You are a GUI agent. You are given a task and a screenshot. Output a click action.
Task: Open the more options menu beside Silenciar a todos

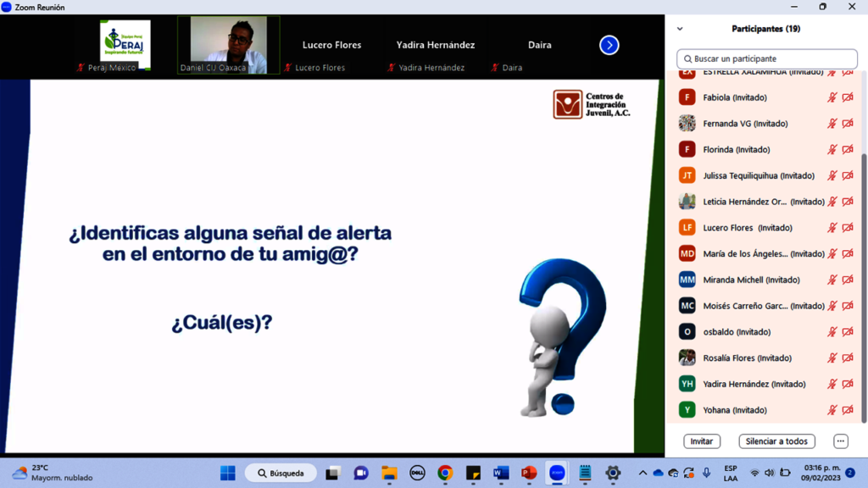840,441
